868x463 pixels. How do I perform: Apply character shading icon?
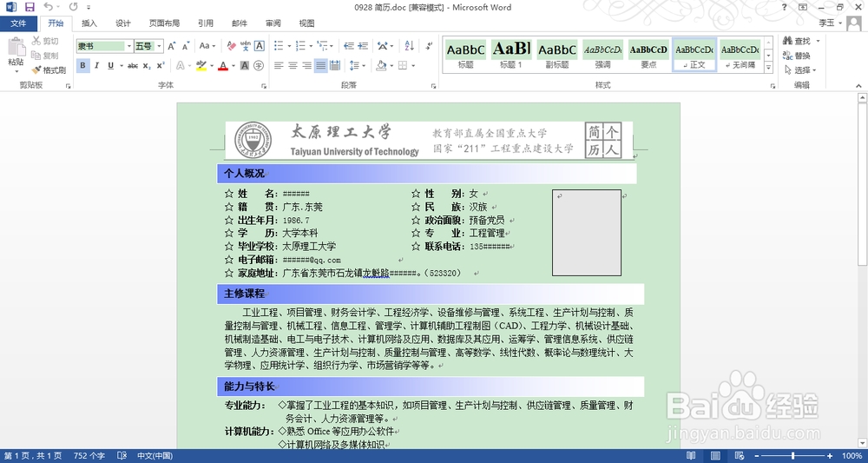tap(244, 66)
